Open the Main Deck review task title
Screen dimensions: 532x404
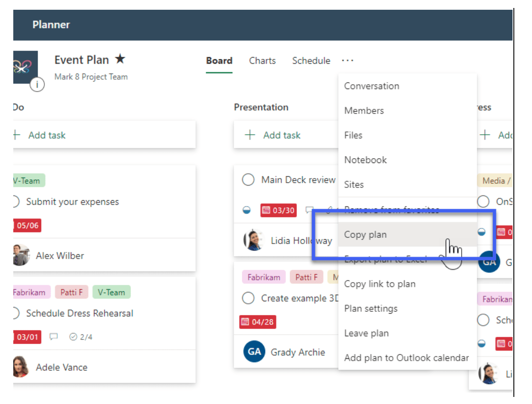(x=298, y=179)
